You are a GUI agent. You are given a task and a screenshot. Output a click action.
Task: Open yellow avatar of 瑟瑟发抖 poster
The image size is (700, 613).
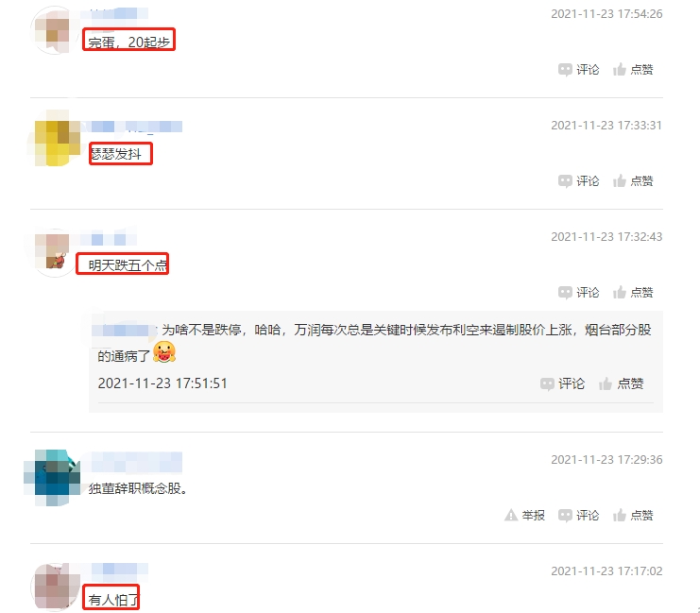pyautogui.click(x=55, y=139)
